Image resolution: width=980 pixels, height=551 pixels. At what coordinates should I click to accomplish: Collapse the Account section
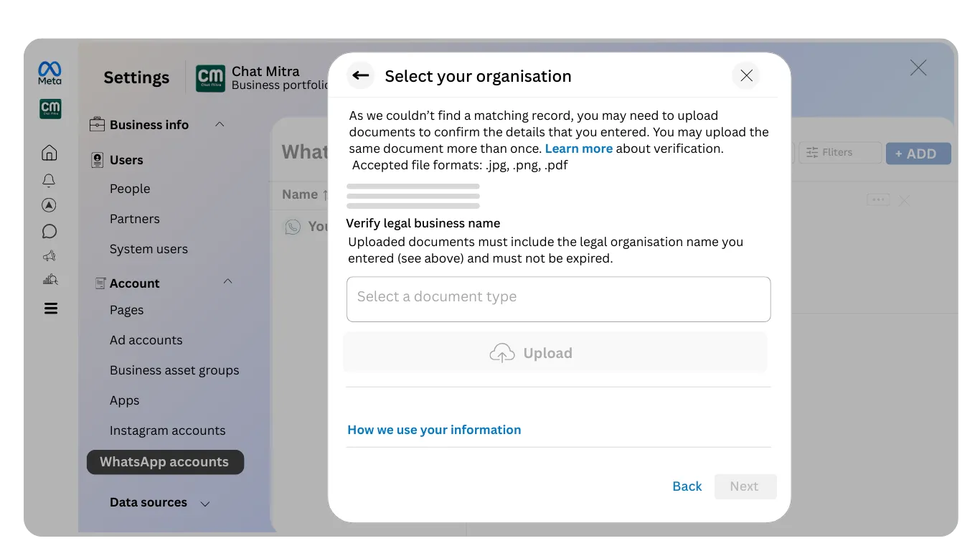tap(227, 282)
